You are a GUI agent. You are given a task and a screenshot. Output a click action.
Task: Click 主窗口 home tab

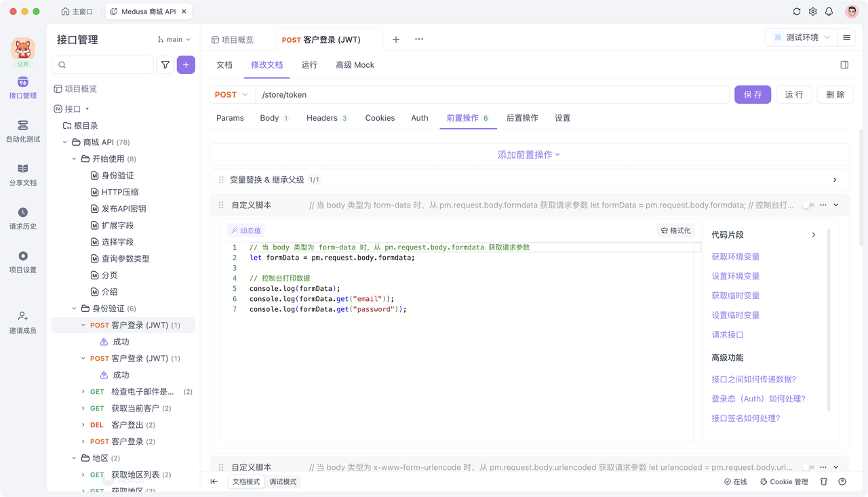coord(77,12)
